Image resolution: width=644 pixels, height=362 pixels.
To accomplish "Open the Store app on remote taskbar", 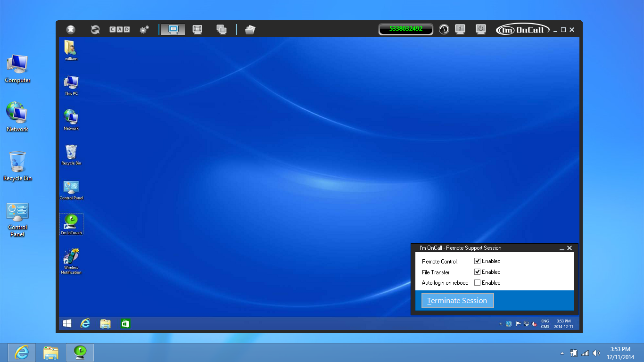I will tap(125, 323).
